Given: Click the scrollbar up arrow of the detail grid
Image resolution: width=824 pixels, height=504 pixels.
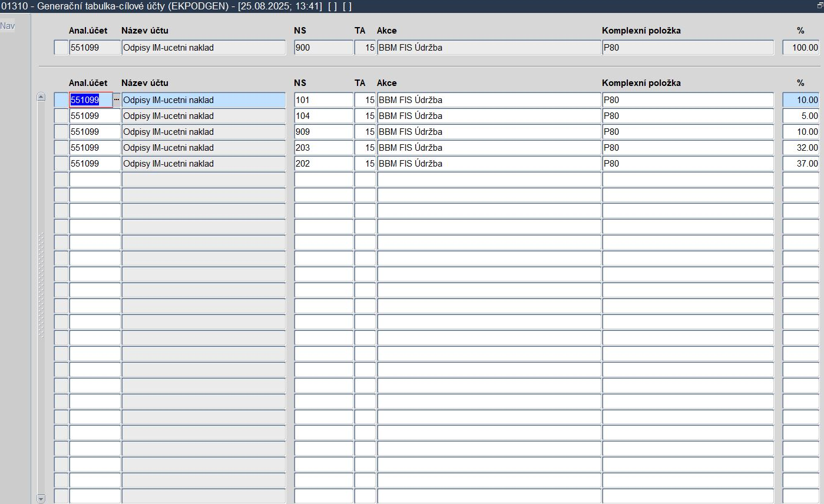Looking at the screenshot, I should click(x=41, y=97).
